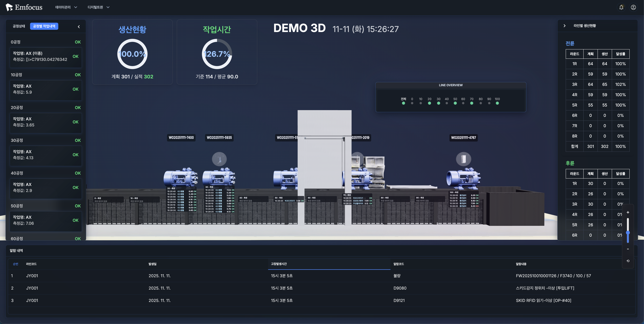Toggle station 20 dot in Line Overview
The image size is (644, 324).
point(429,103)
